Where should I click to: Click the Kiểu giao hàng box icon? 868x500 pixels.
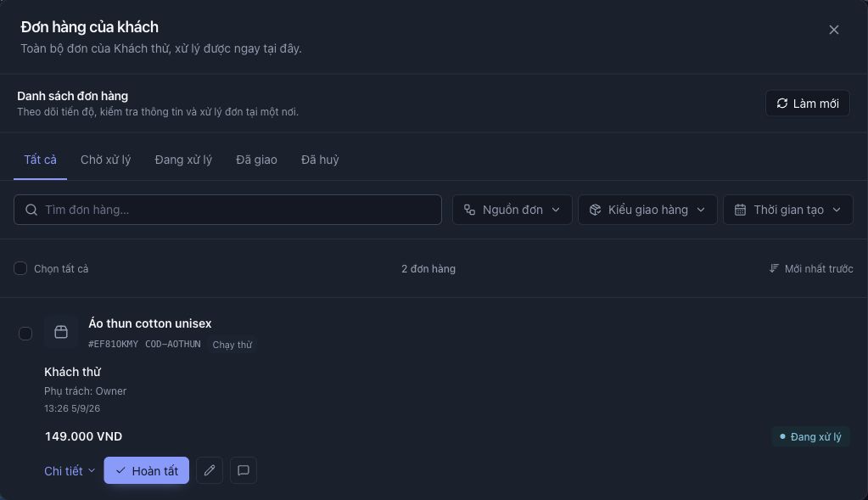coord(595,210)
